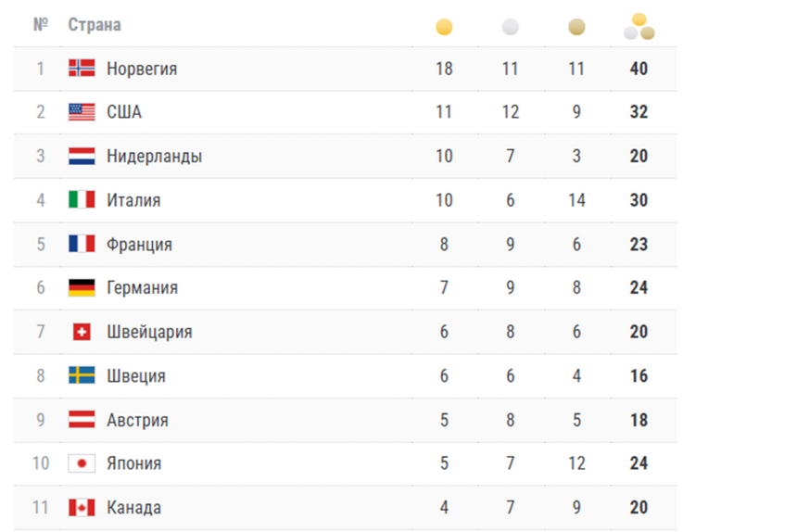
Task: Click the bronze medal column icon
Action: point(576,27)
